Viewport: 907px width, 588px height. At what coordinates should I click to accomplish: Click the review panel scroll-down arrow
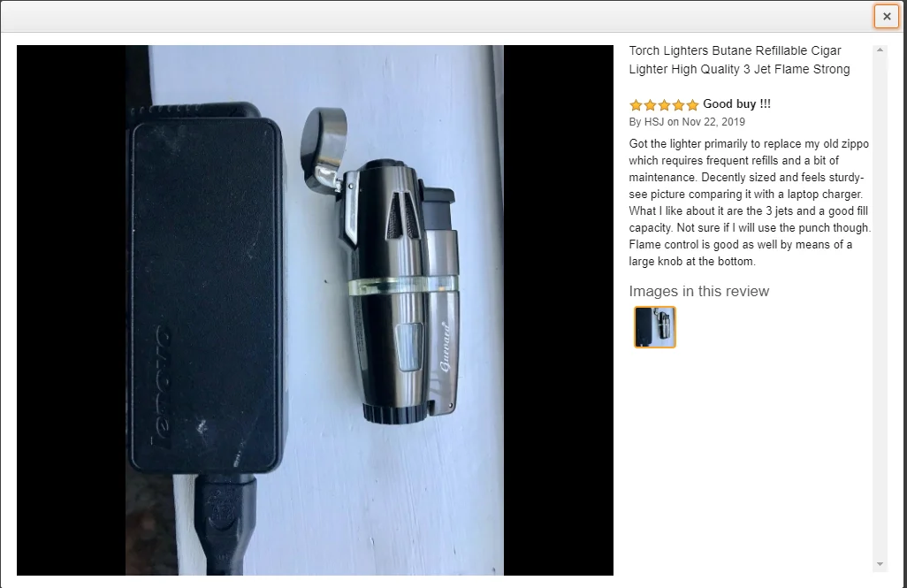[x=880, y=564]
